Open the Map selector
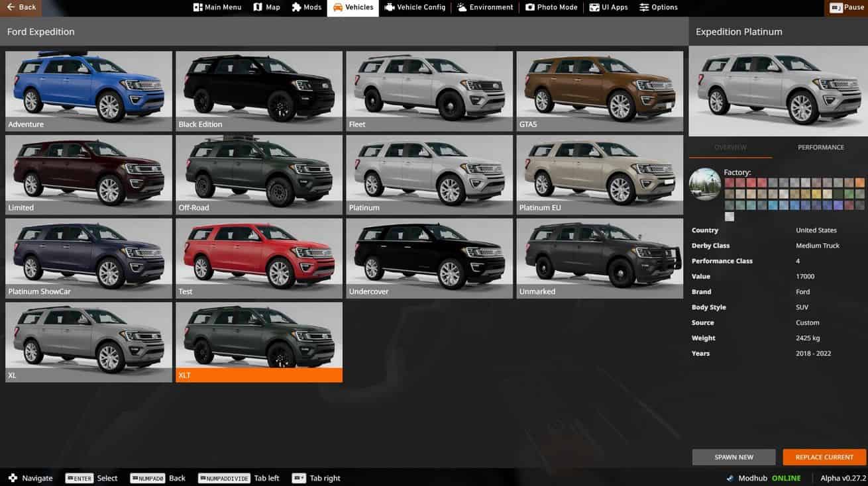868x486 pixels. click(267, 7)
